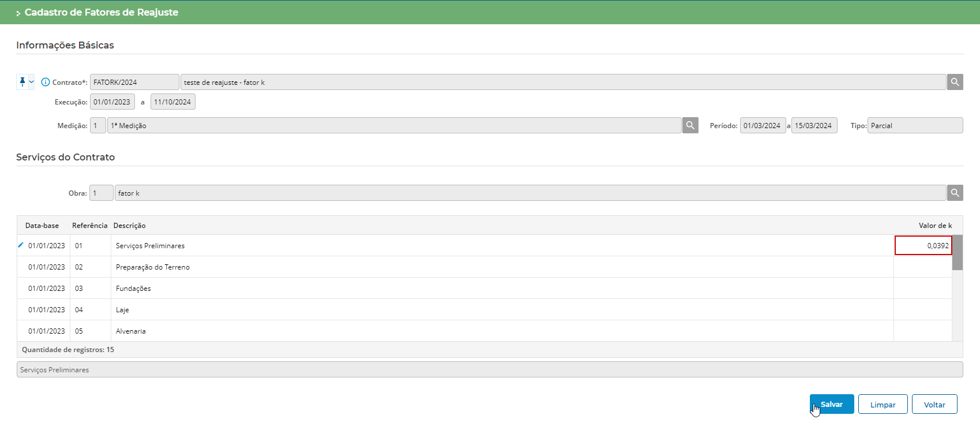Screen dimensions: 980x430
Task: Select the Fundações service row
Action: click(133, 289)
